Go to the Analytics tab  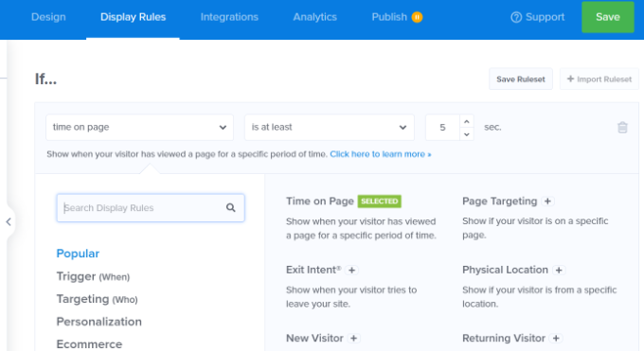click(314, 17)
